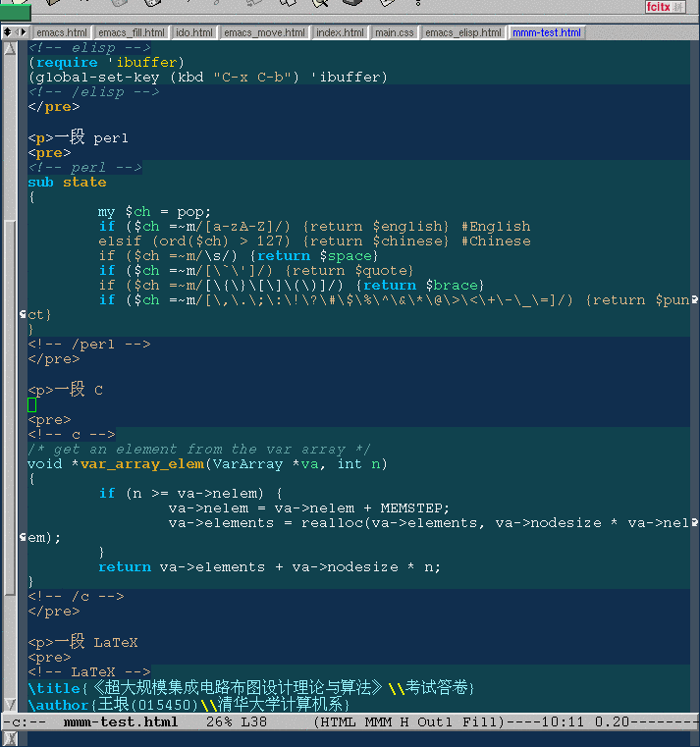This screenshot has height=747, width=700.
Task: Open the index.html tab
Action: (x=341, y=32)
